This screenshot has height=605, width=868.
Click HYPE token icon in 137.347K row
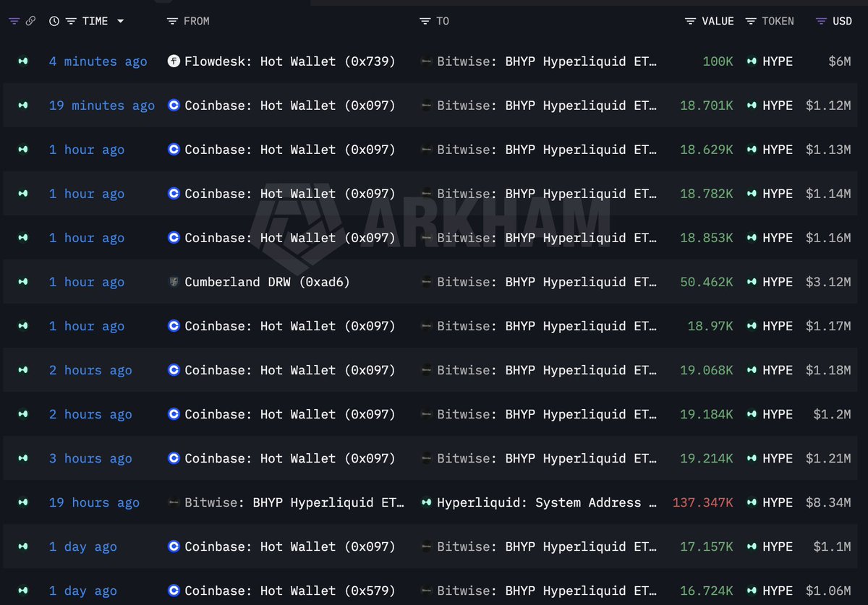[x=752, y=502]
